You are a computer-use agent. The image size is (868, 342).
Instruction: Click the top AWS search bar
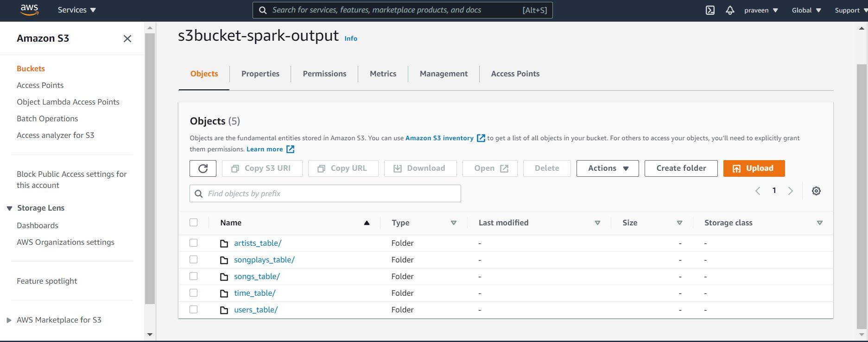(x=402, y=10)
